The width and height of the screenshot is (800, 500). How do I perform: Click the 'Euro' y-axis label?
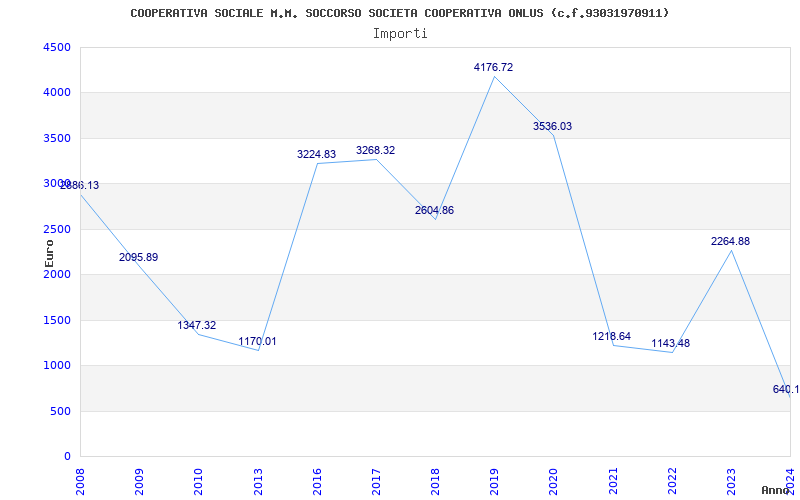(x=49, y=254)
